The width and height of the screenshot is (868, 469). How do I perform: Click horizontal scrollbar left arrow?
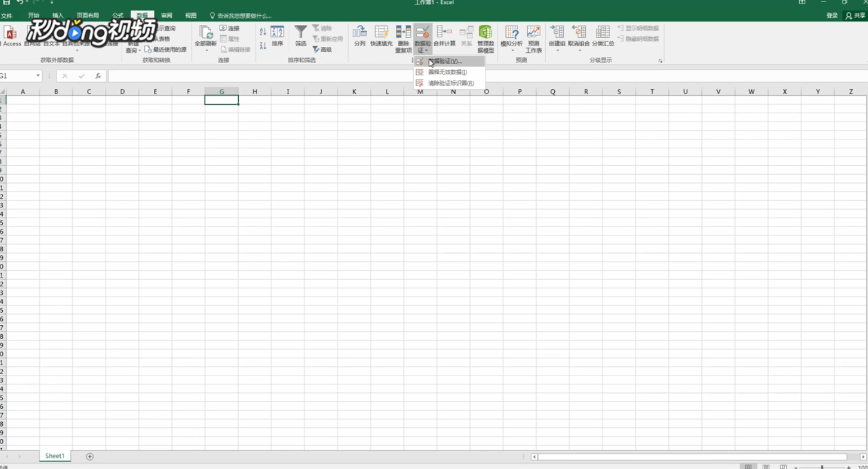534,457
